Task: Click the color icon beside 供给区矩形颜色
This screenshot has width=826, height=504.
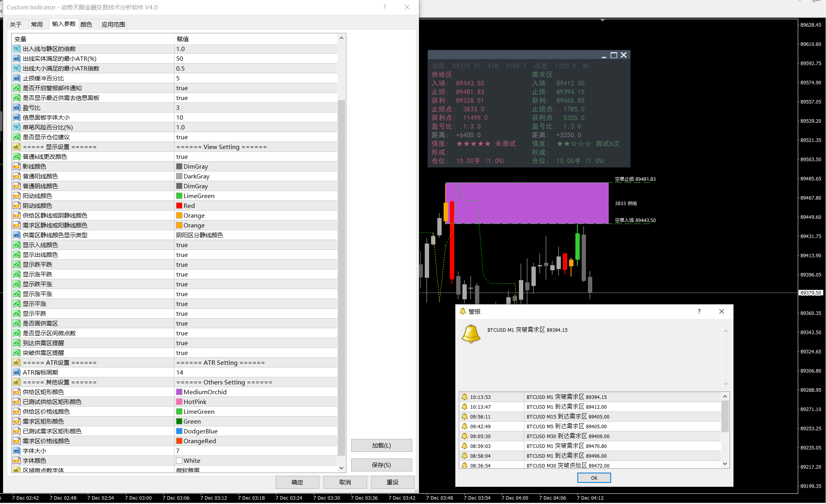Action: [x=16, y=392]
